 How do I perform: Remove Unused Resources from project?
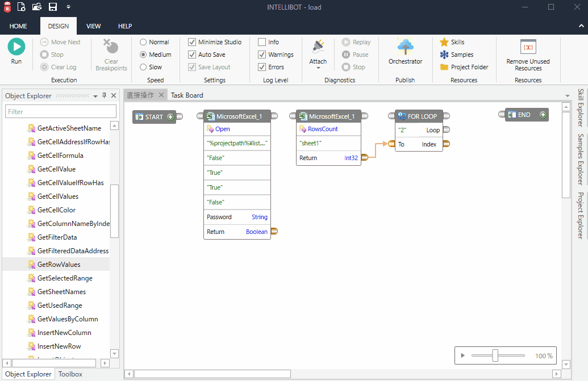[527, 54]
